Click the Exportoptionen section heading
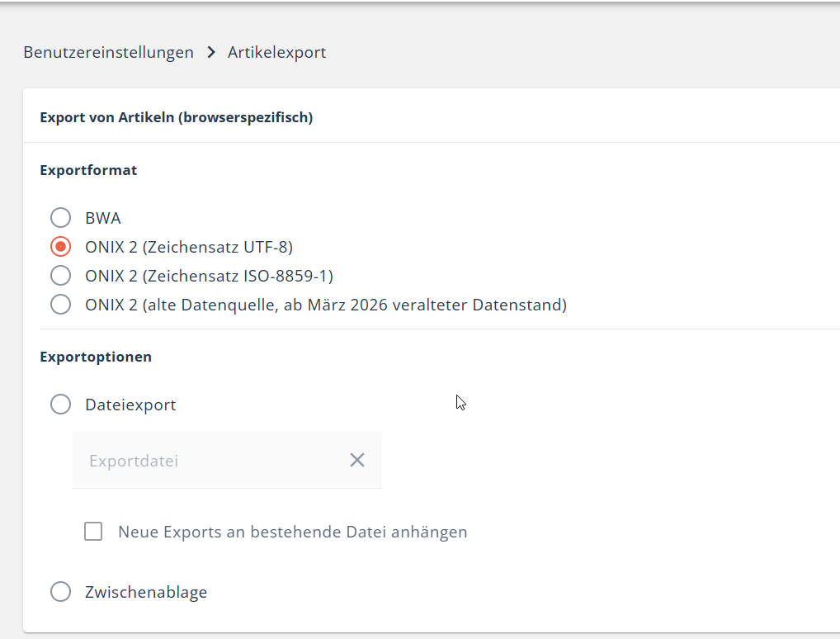Image resolution: width=840 pixels, height=639 pixels. [x=96, y=357]
